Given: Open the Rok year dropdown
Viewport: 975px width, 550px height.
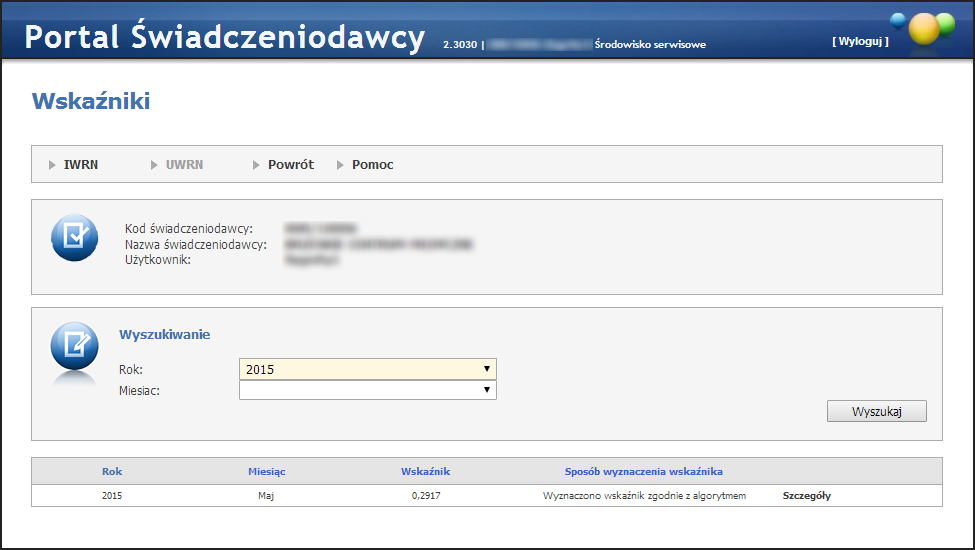Looking at the screenshot, I should tap(367, 369).
